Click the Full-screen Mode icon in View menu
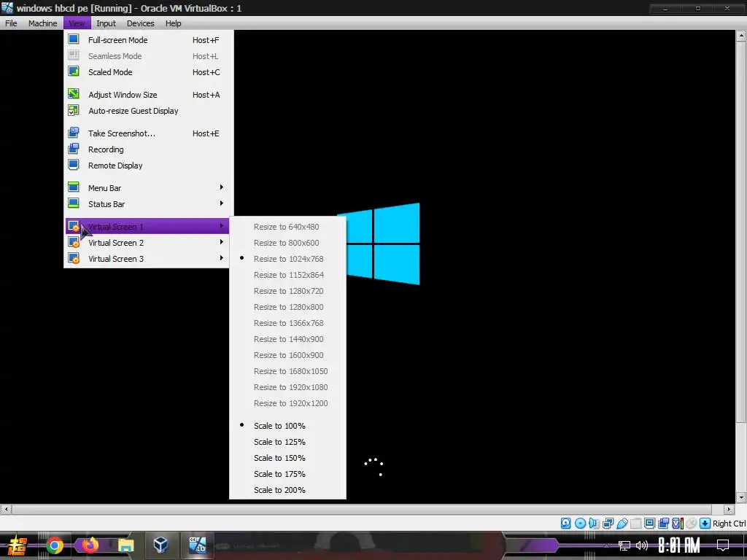The width and height of the screenshot is (747, 560). 74,39
